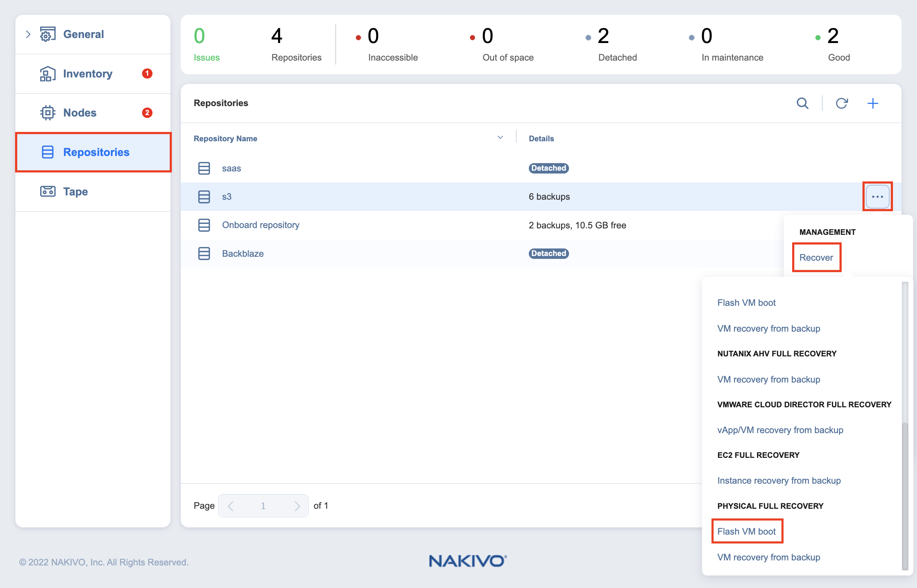Image resolution: width=917 pixels, height=588 pixels.
Task: Click the page number input field
Action: click(263, 506)
